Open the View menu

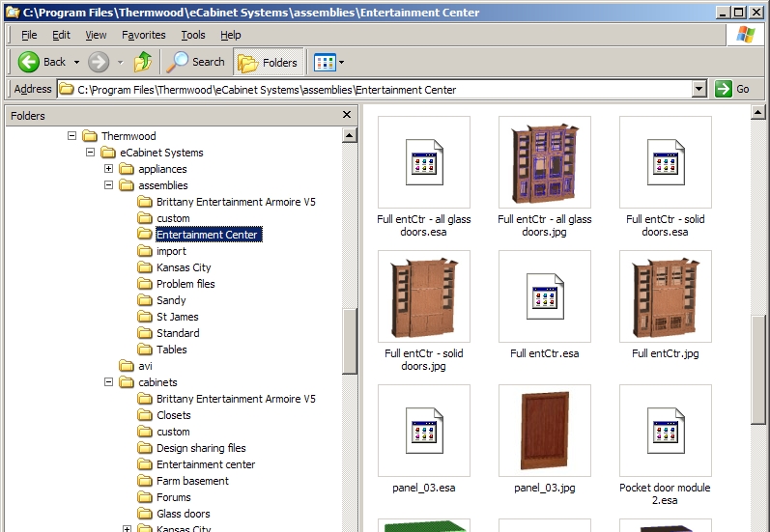(96, 35)
